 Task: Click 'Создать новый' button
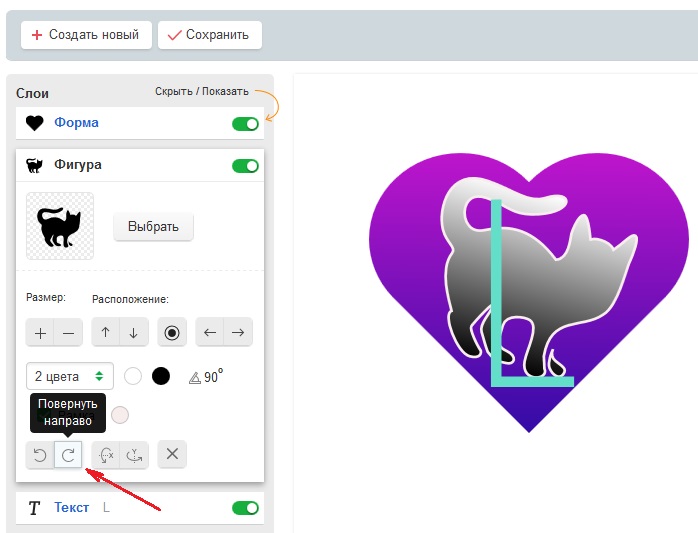click(86, 35)
